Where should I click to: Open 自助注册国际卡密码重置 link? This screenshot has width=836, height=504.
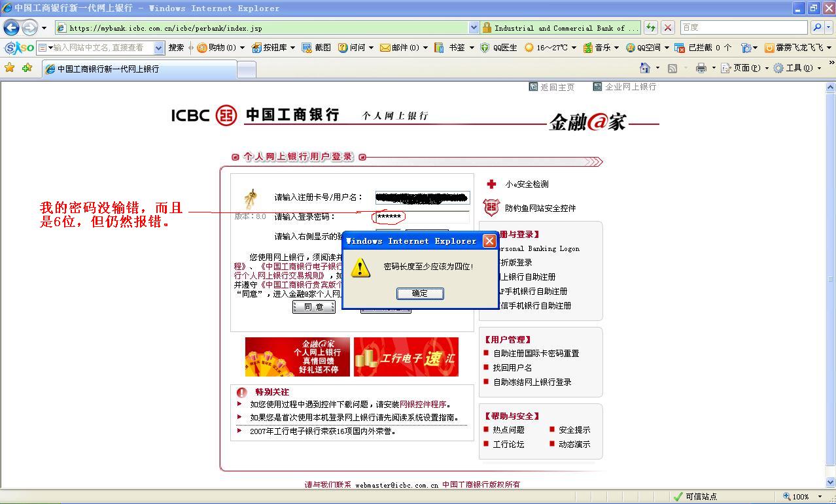pyautogui.click(x=536, y=354)
